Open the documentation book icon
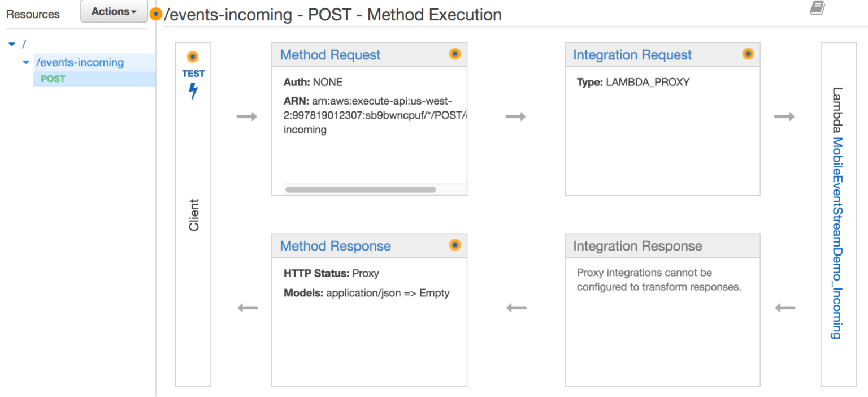 click(x=817, y=8)
